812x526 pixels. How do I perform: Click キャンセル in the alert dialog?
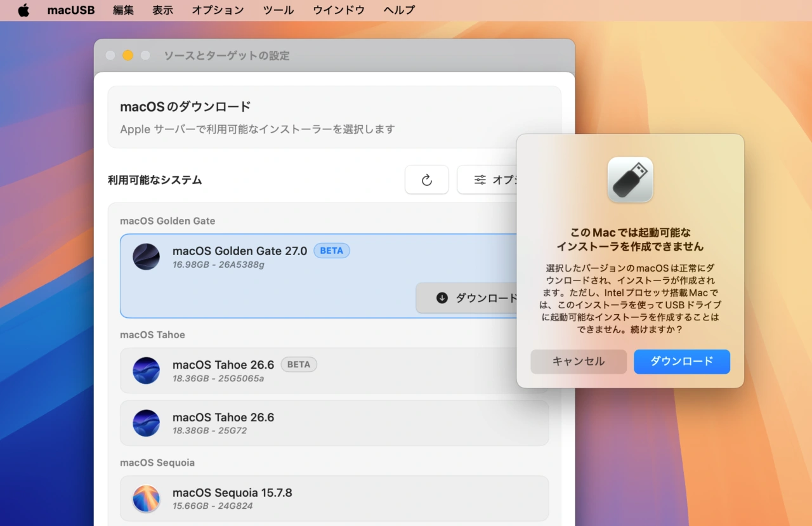click(x=579, y=362)
